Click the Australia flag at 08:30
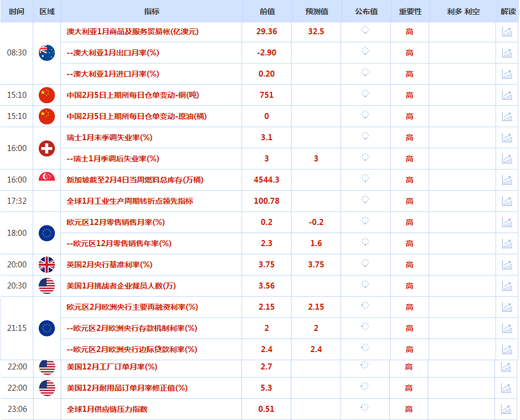 pos(47,53)
